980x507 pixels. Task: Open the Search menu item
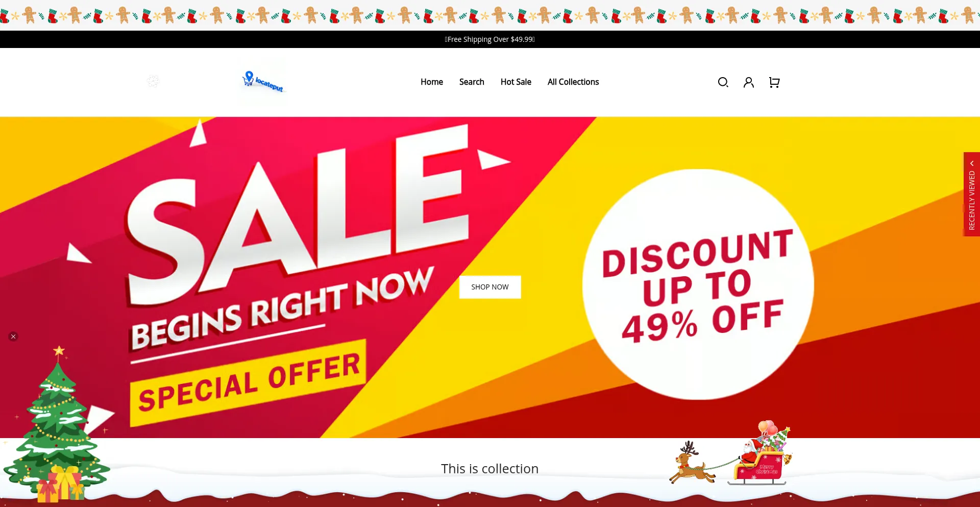click(x=472, y=82)
